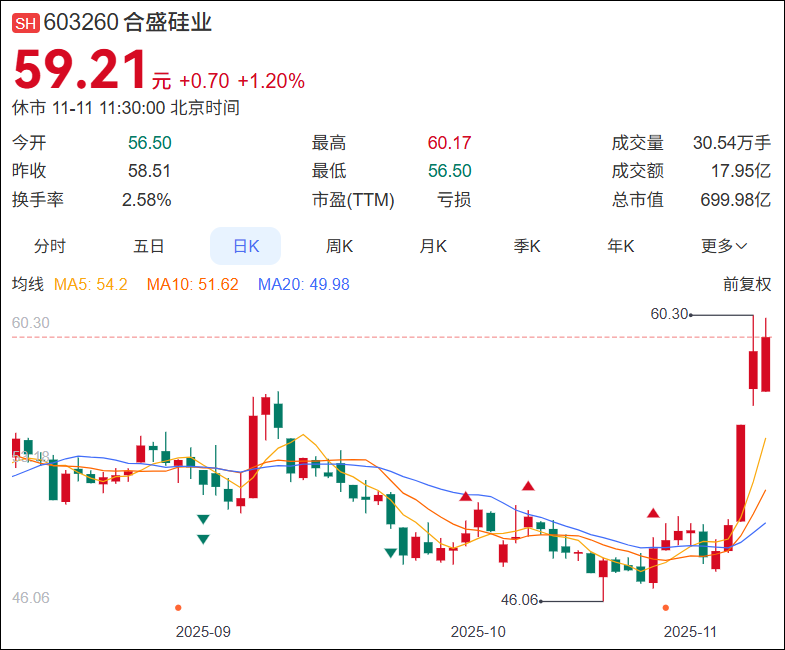Switch to the 五日 five-day tab
Viewport: 785px width, 650px height.
click(x=149, y=246)
